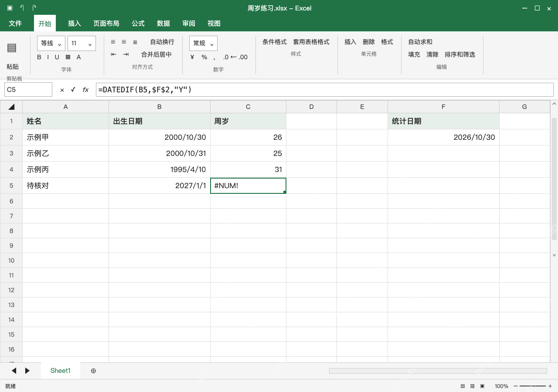Switch to the 页面布局 tab
This screenshot has height=392, width=558.
[106, 24]
